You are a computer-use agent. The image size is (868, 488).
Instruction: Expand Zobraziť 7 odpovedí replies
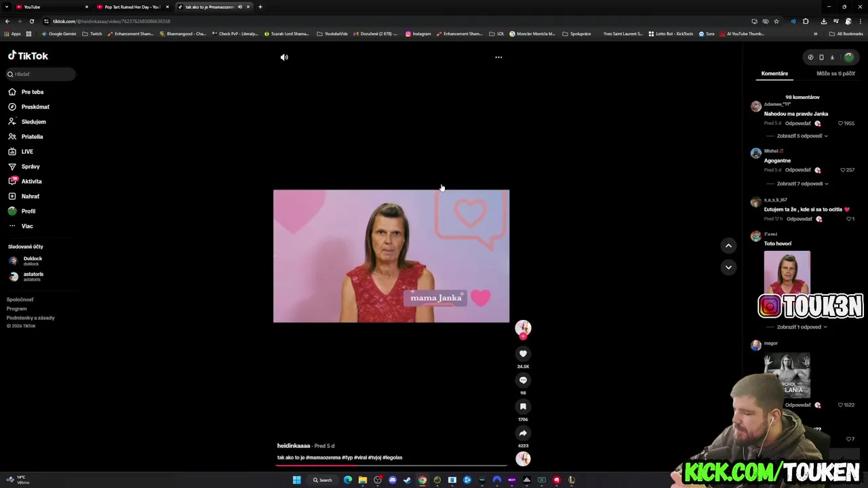tap(802, 184)
